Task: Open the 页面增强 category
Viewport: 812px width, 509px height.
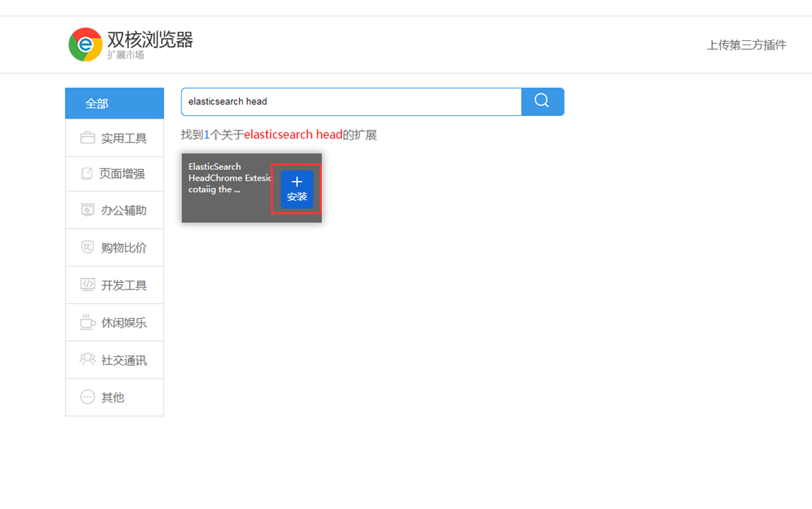Action: 114,174
